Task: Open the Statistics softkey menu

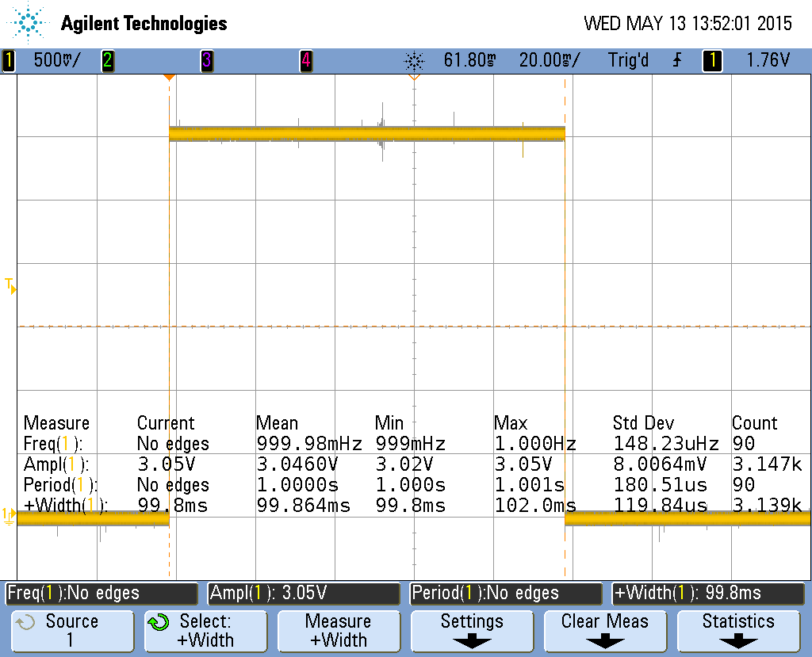Action: [738, 631]
